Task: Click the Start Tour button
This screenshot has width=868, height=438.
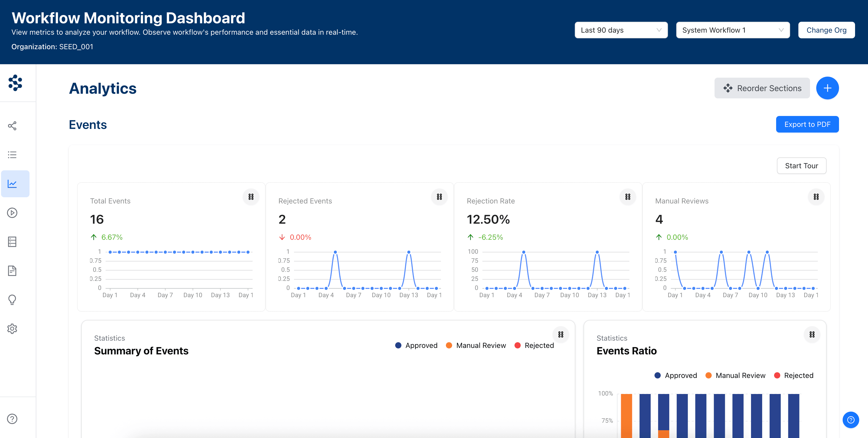Action: point(801,166)
